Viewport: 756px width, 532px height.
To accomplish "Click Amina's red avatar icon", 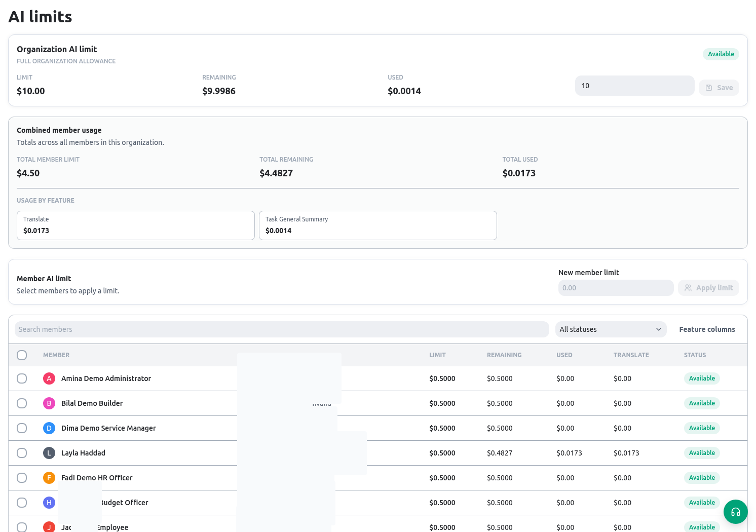I will coord(49,378).
